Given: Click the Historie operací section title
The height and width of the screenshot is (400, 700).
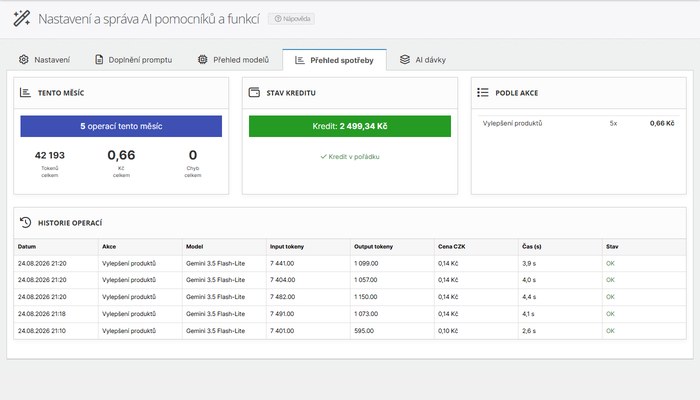Looking at the screenshot, I should (70, 223).
